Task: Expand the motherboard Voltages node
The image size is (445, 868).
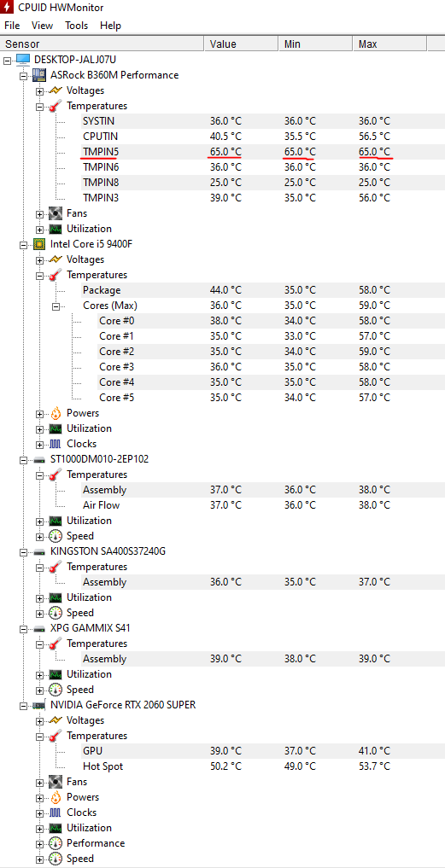Action: tap(40, 90)
